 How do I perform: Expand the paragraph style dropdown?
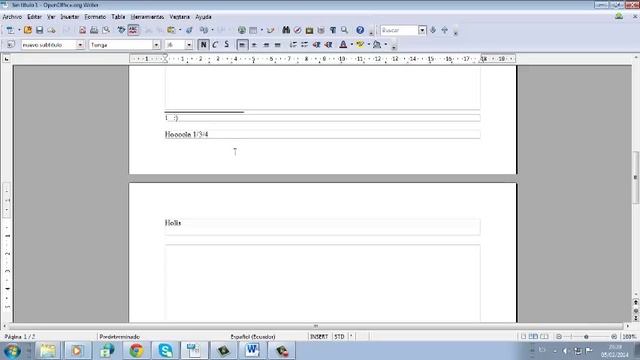pos(80,45)
